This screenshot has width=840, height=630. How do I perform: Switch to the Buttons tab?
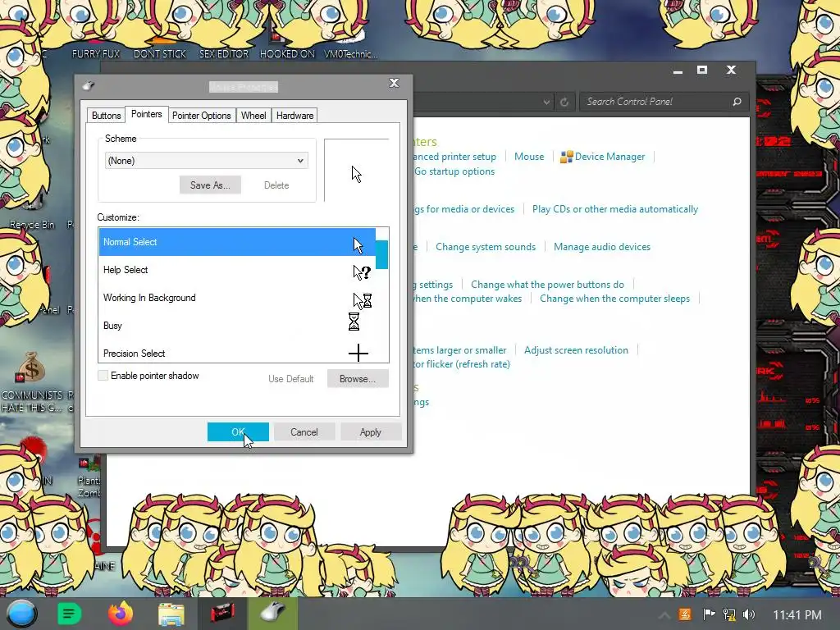106,115
